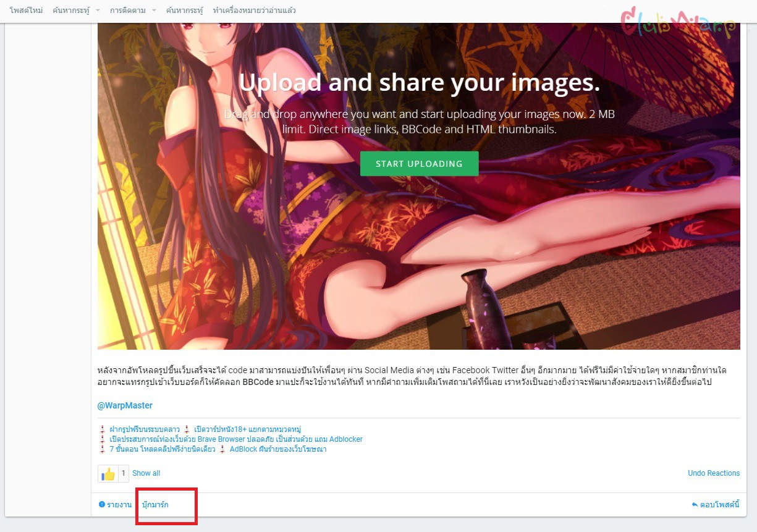Viewport: 757px width, 532px height.
Task: Open ฝากรูปฟรีบนระบบคลาว signature link
Action: tap(145, 429)
